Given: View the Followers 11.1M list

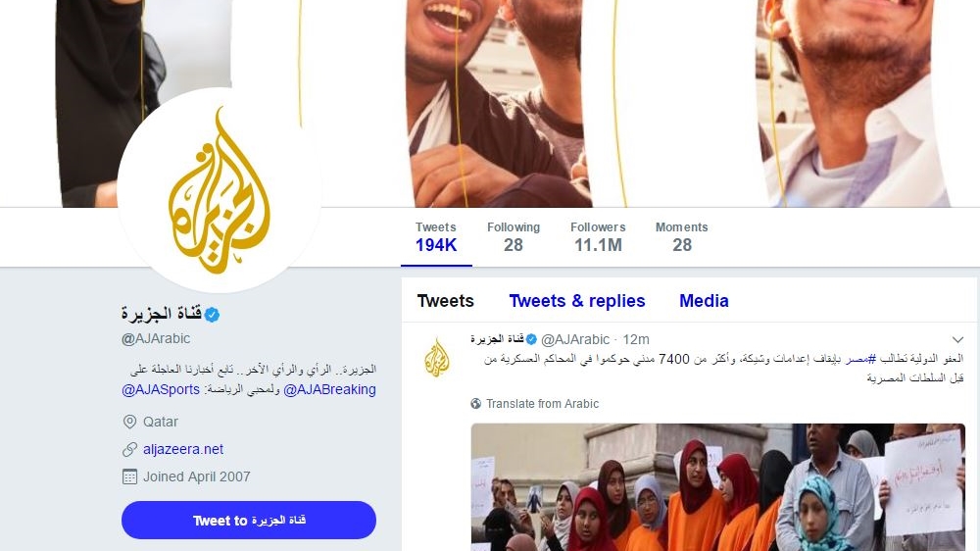Looking at the screenshot, I should coord(598,237).
